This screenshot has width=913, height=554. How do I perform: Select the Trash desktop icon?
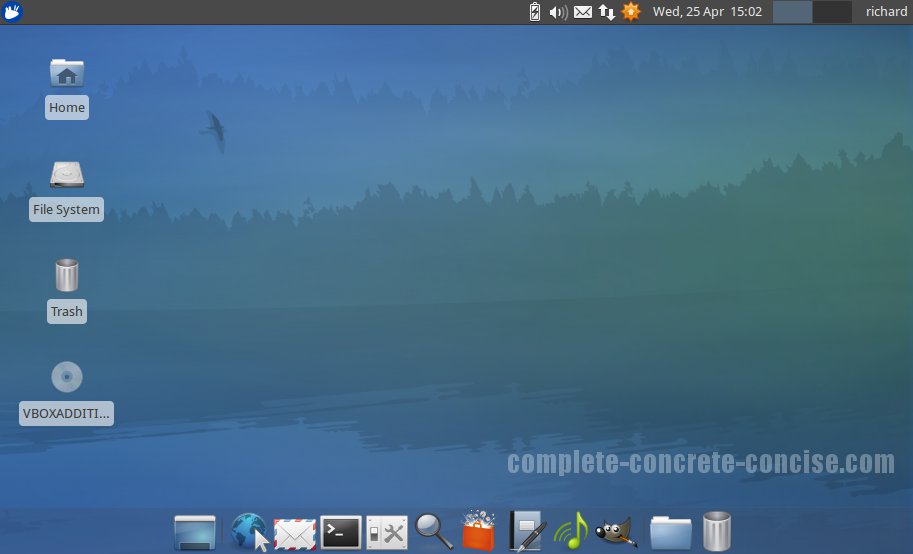[x=67, y=276]
